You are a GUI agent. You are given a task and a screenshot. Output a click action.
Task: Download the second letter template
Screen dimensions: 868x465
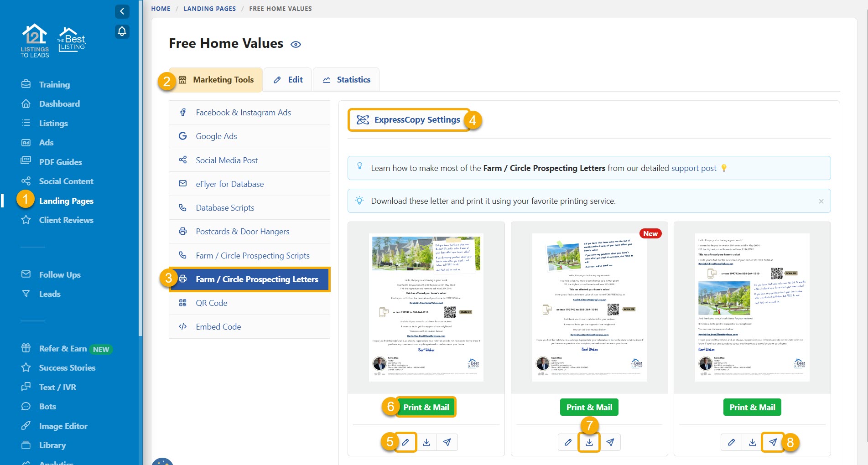(589, 442)
